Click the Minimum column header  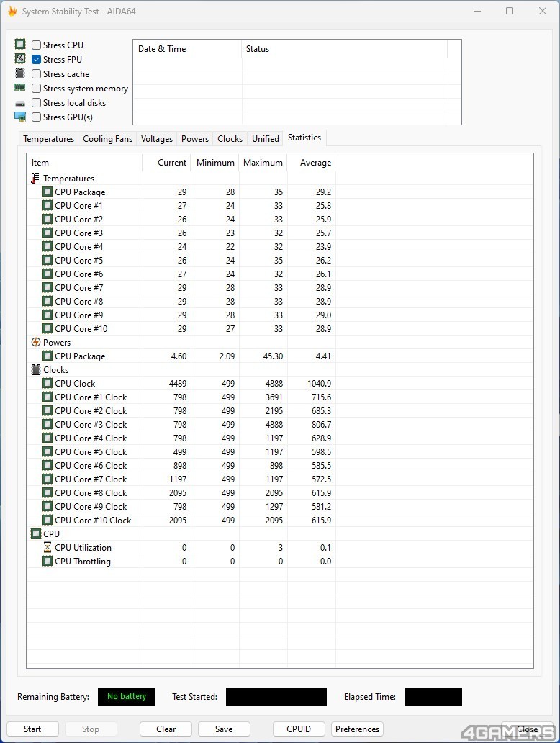[x=215, y=163]
